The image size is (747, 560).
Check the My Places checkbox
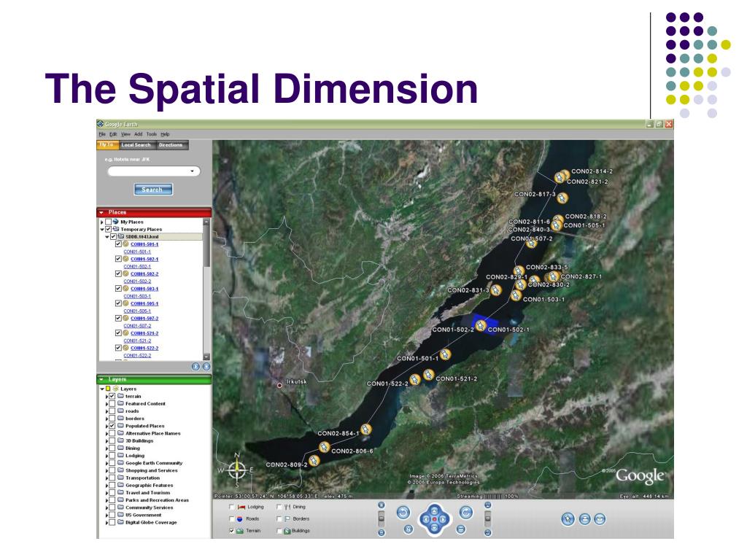[108, 222]
